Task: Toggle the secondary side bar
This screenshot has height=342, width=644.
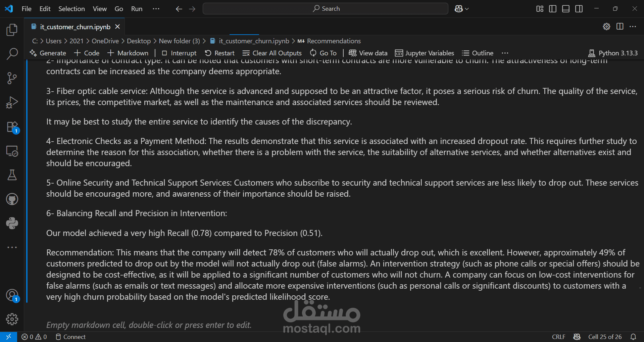Action: click(x=579, y=9)
